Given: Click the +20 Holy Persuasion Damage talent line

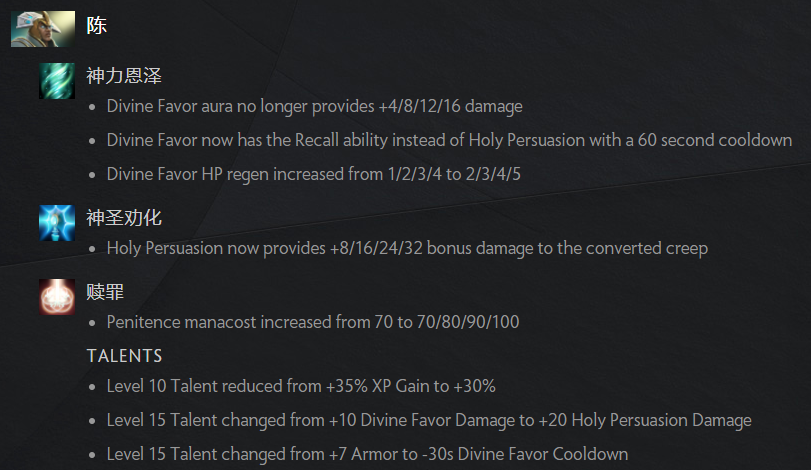Looking at the screenshot, I should coord(429,420).
